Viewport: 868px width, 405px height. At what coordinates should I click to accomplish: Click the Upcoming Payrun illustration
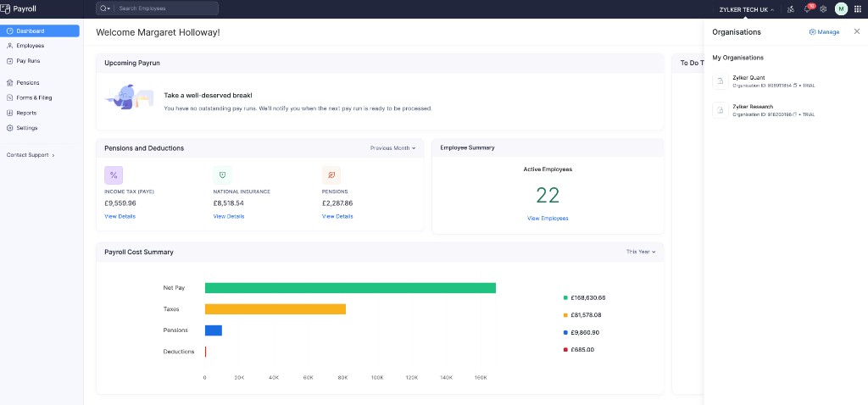[x=129, y=97]
